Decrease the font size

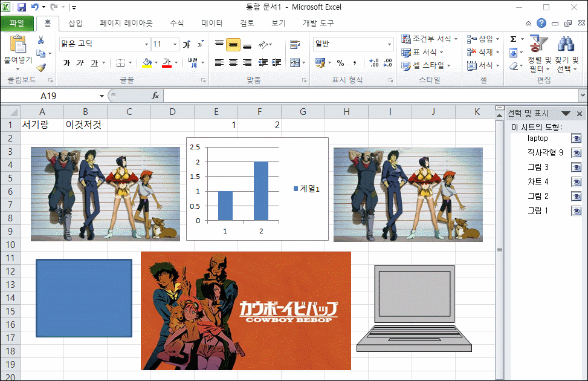(x=201, y=44)
